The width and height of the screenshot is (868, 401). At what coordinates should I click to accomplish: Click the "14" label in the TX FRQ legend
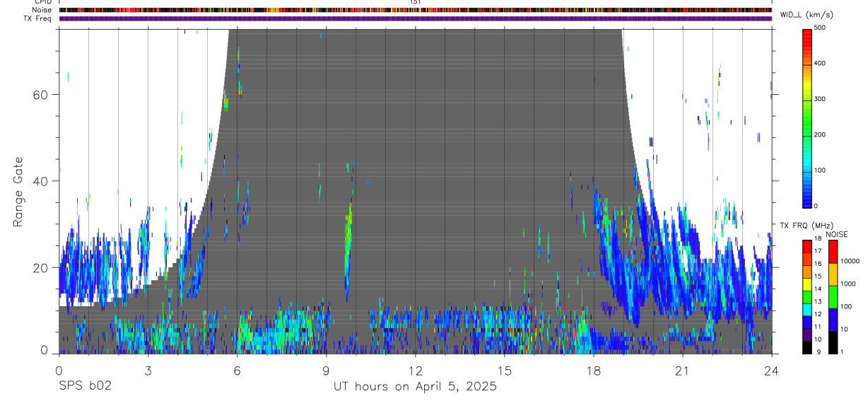(x=817, y=289)
